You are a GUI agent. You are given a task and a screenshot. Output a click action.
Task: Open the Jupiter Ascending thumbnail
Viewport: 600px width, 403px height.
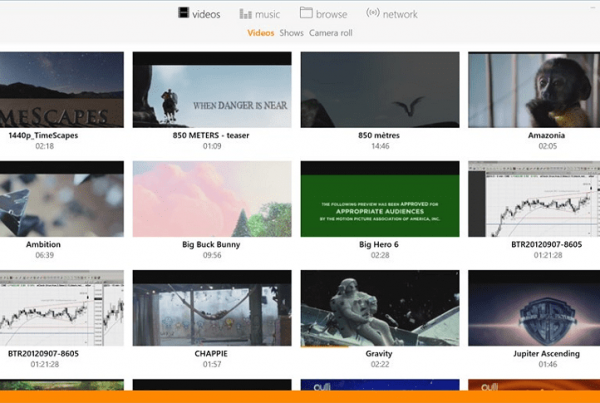534,308
